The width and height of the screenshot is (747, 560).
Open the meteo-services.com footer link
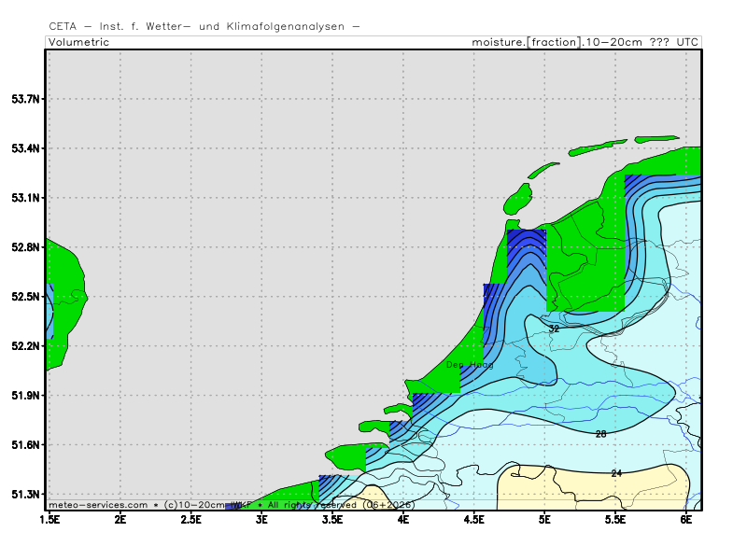(98, 505)
